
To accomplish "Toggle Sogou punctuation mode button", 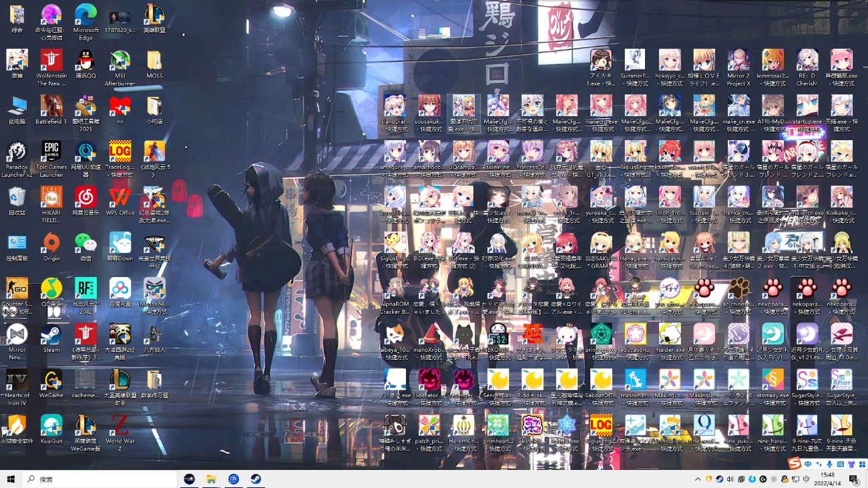I will (819, 464).
